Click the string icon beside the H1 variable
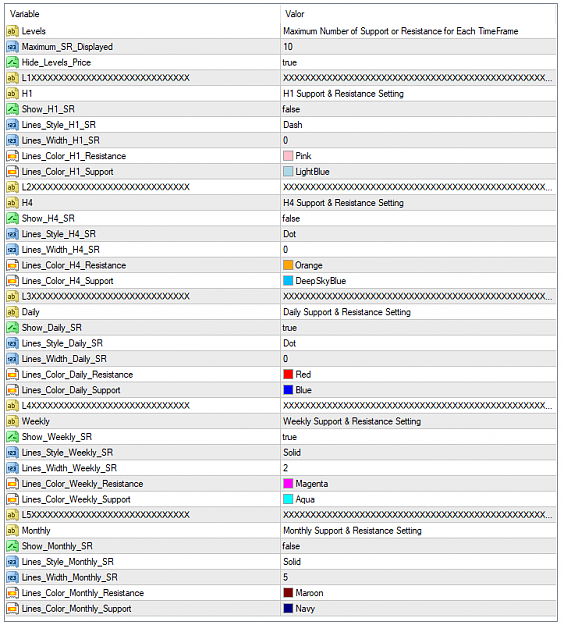Image resolution: width=564 pixels, height=625 pixels. point(12,94)
